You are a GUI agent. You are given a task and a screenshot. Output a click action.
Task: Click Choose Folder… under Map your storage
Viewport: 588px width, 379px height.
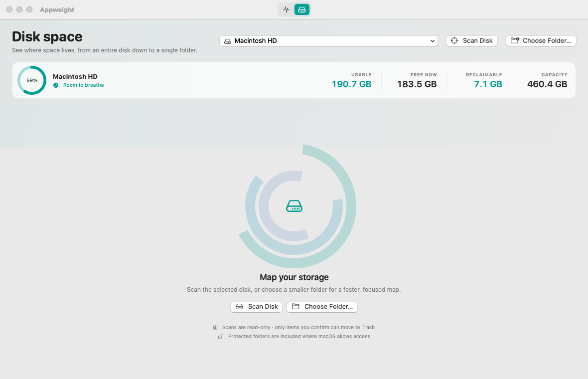coord(322,307)
